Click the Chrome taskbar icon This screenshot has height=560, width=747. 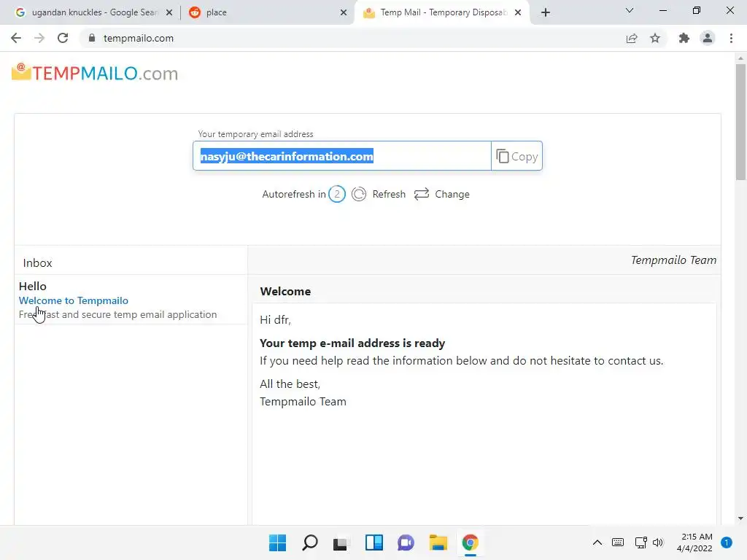[x=471, y=542]
